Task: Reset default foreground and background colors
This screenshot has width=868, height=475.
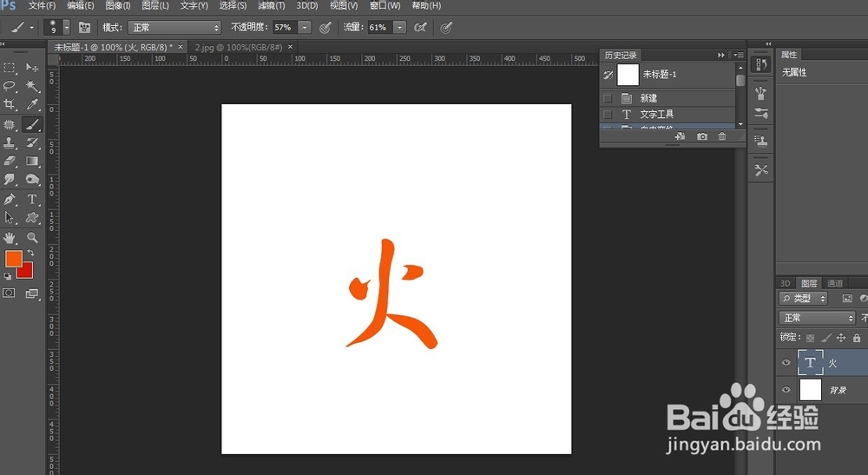Action: pyautogui.click(x=8, y=275)
